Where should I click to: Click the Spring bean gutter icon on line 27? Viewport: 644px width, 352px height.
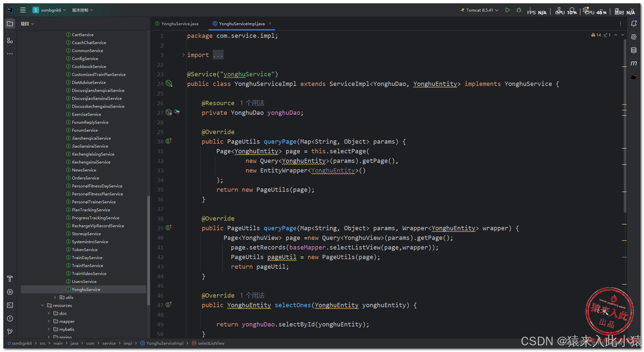[169, 112]
